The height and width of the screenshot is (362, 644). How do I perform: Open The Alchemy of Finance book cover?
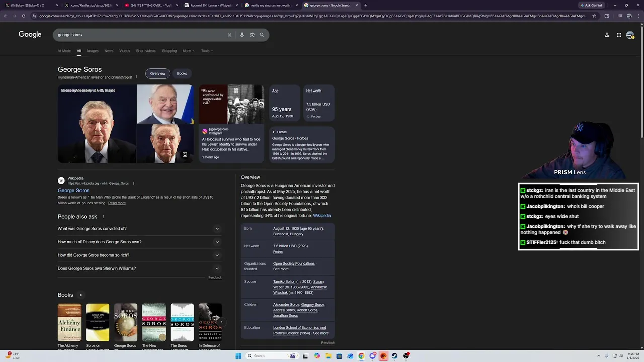pos(69,323)
